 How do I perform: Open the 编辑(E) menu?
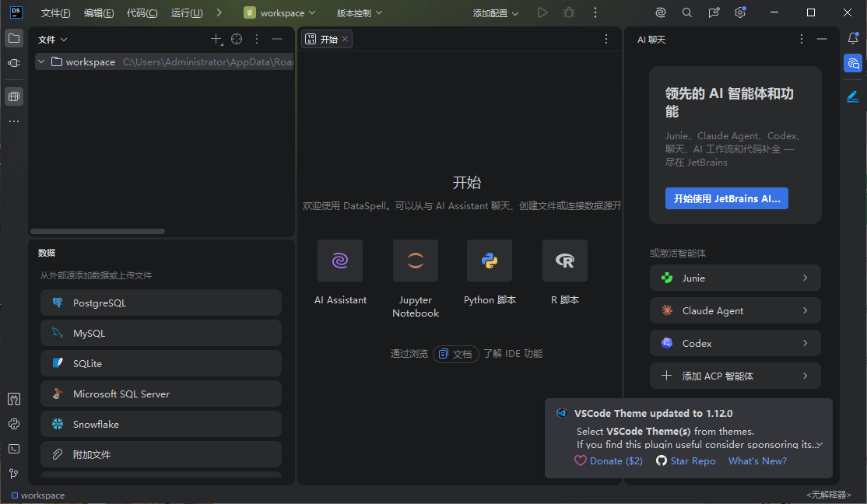tap(98, 12)
